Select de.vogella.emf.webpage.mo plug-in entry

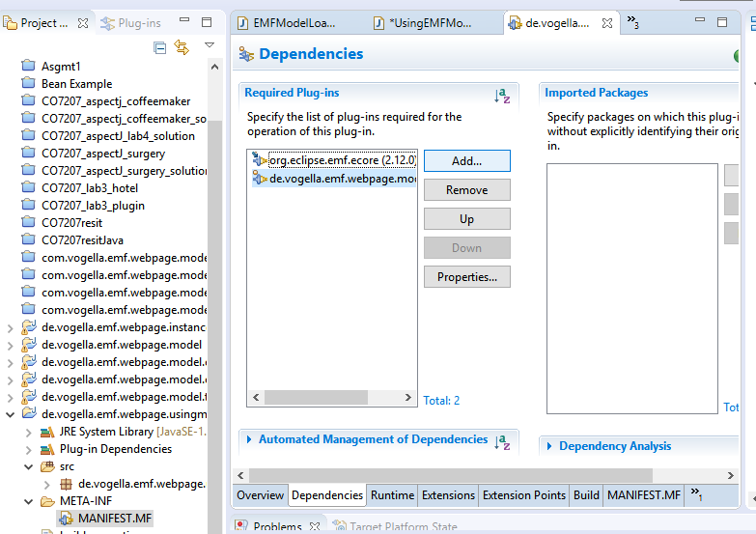(x=333, y=179)
